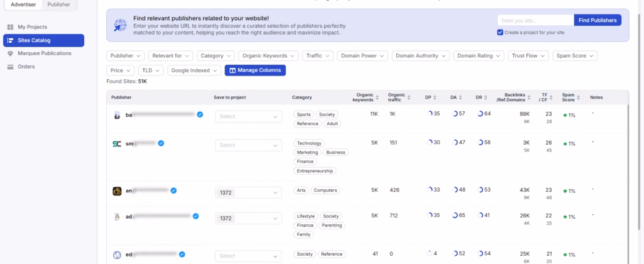Click the 'Enter your site' input field
The image size is (644, 264).
coord(535,20)
